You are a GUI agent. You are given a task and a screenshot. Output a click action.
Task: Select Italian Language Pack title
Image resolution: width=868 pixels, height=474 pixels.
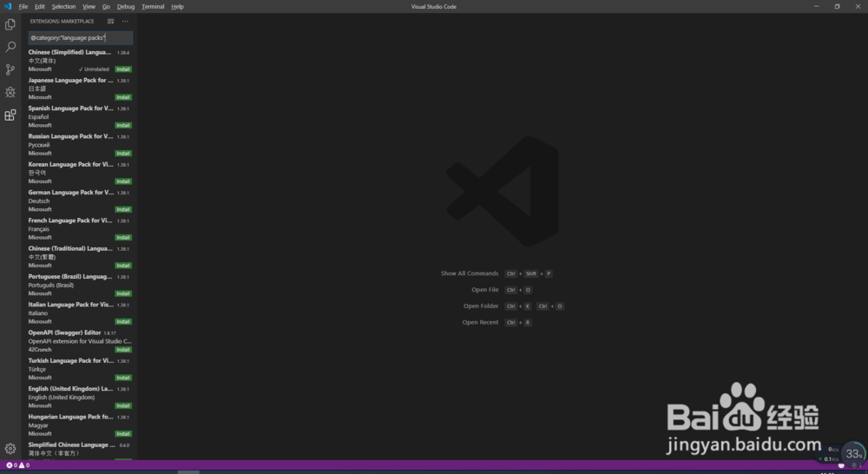click(x=71, y=305)
